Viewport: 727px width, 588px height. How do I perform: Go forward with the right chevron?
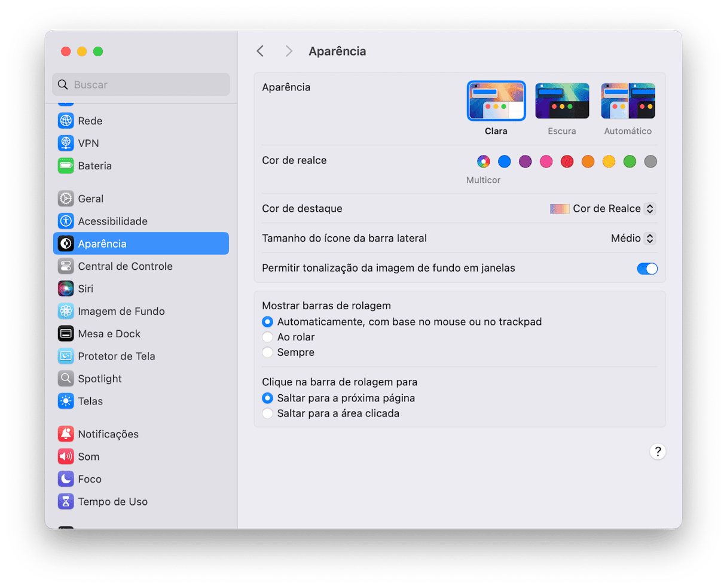[x=289, y=51]
